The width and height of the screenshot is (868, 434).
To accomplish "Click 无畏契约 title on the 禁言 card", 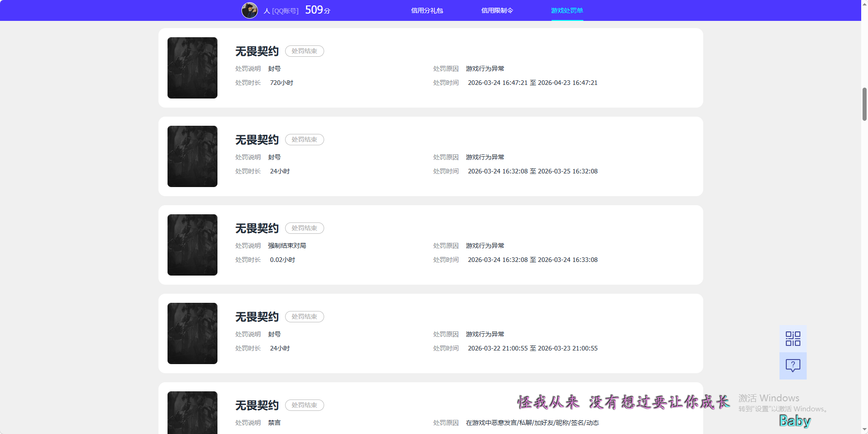I will coord(257,405).
